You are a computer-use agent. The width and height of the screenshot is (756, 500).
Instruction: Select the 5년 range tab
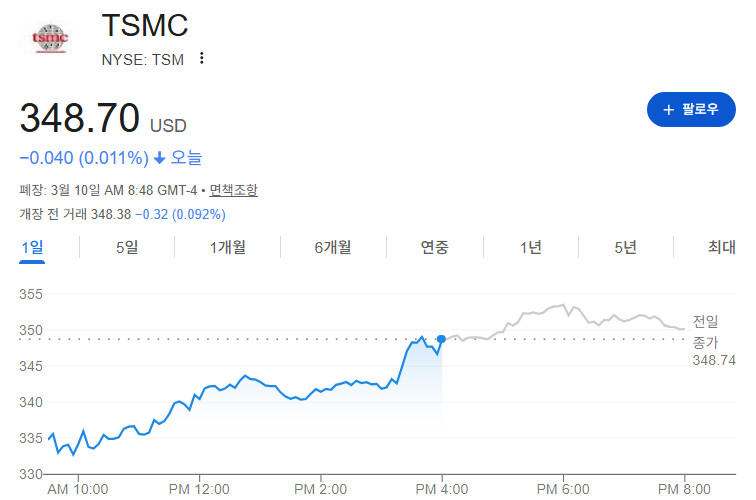pos(625,247)
